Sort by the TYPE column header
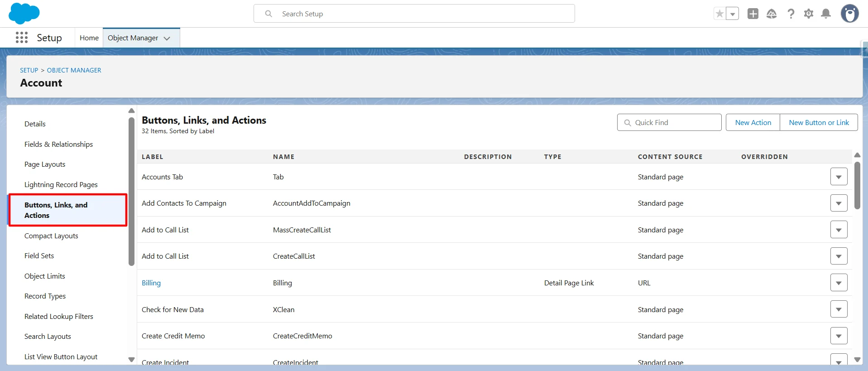 click(552, 157)
